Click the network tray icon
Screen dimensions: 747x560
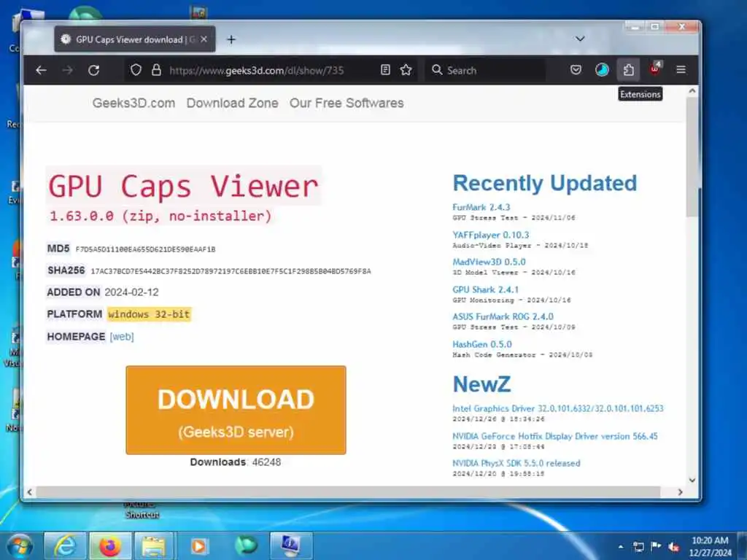tap(638, 546)
